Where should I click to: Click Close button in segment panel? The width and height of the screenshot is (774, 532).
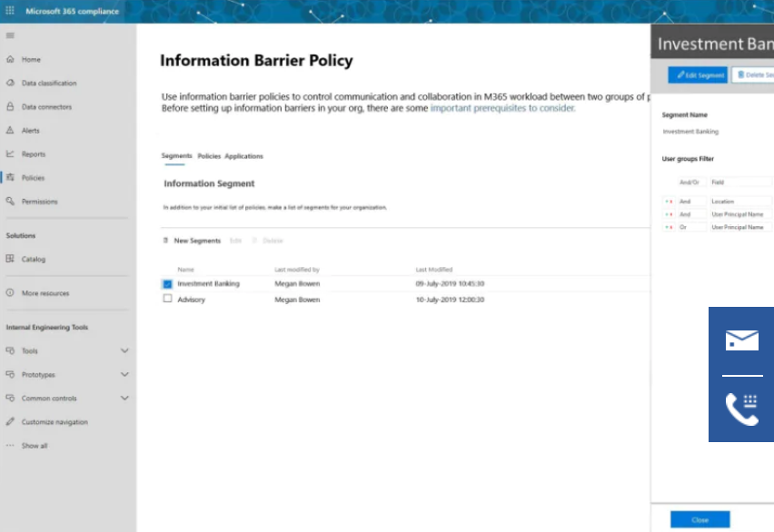700,520
